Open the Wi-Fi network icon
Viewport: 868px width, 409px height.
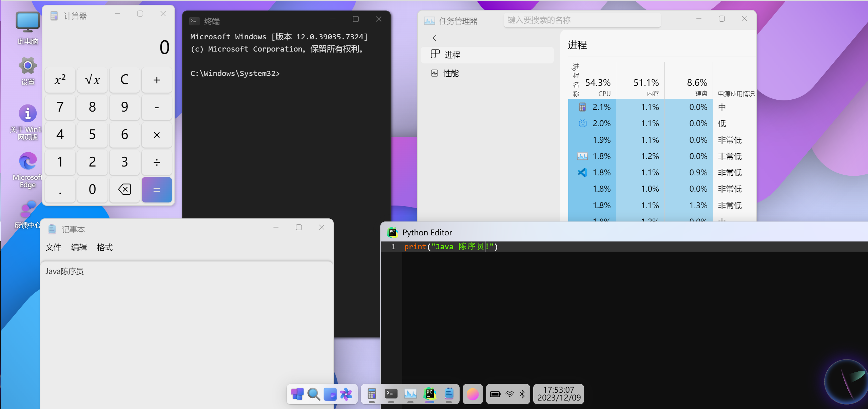[510, 394]
